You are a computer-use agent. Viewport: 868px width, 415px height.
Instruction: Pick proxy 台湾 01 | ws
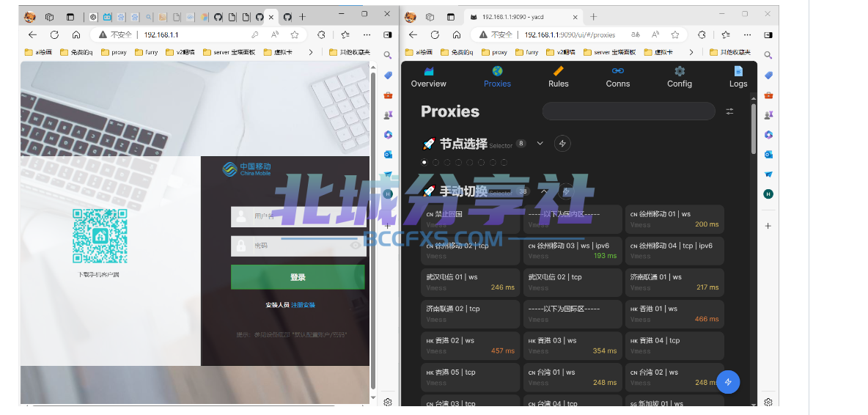click(x=573, y=377)
